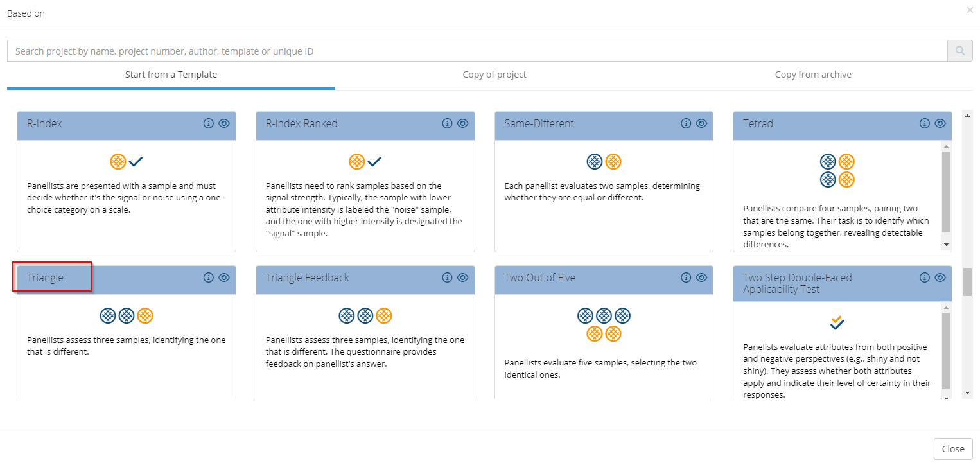Focus the project search input field
This screenshot has height=465, width=980.
click(477, 51)
